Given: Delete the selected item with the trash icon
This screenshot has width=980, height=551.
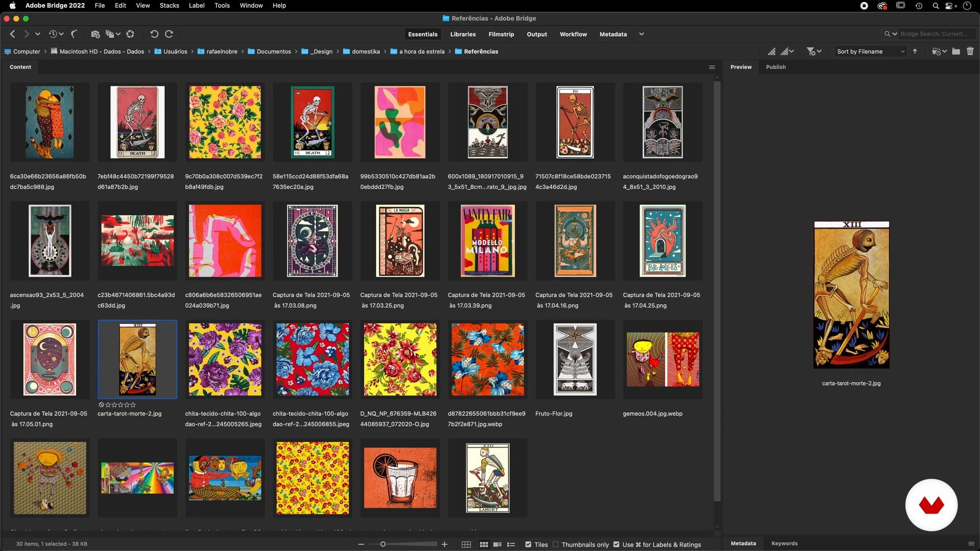Looking at the screenshot, I should coord(970,52).
